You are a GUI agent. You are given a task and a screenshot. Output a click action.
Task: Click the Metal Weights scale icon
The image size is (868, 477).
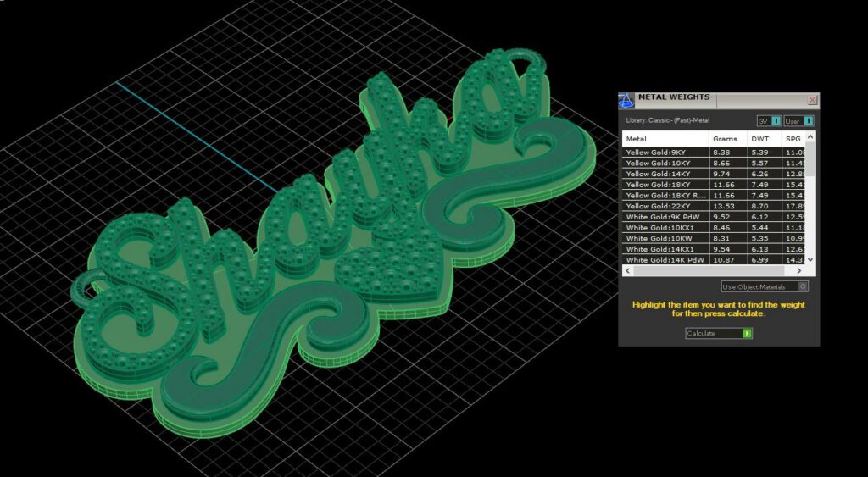(x=626, y=101)
